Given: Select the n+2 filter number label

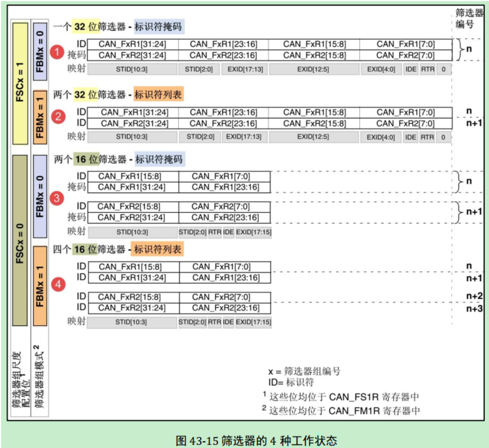Looking at the screenshot, I should [x=474, y=296].
